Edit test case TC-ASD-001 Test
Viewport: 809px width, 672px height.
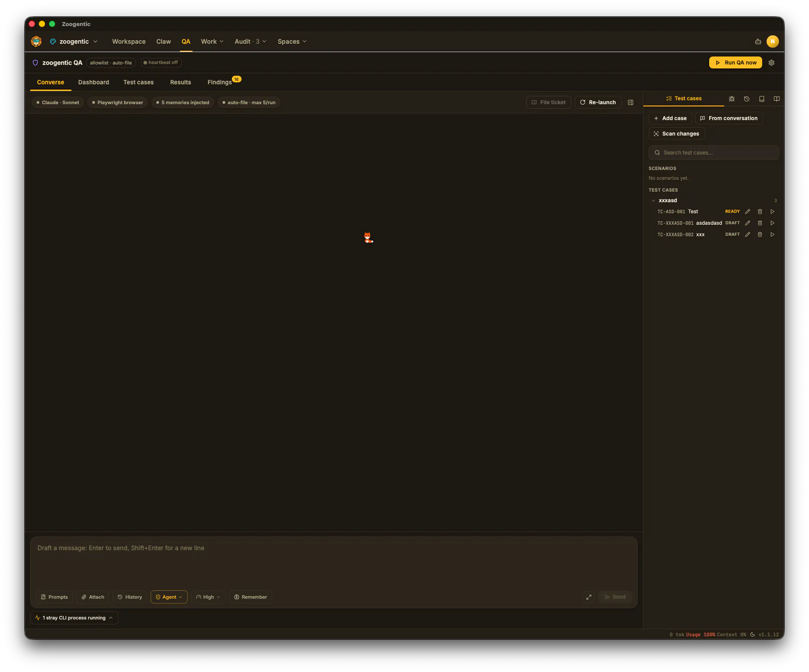748,211
